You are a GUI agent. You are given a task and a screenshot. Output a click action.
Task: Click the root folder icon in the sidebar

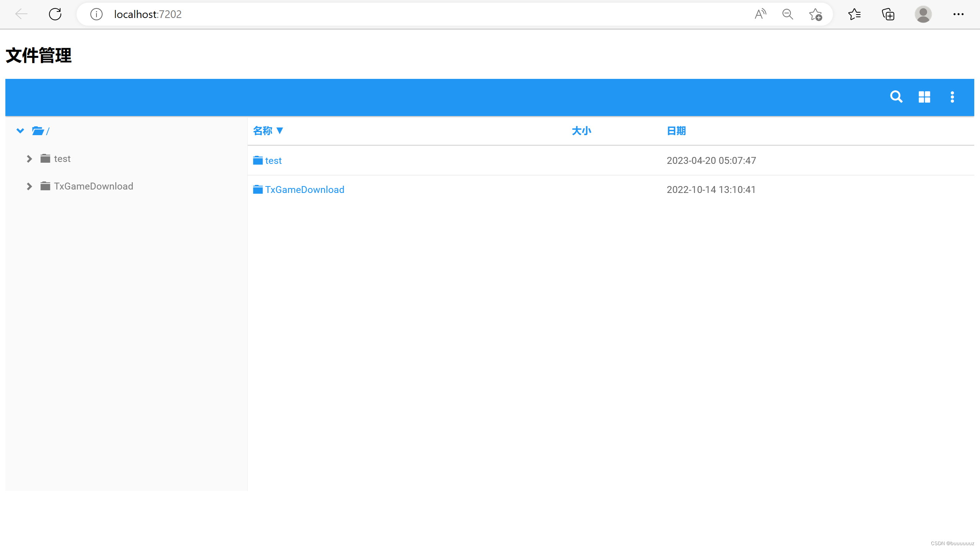point(38,131)
